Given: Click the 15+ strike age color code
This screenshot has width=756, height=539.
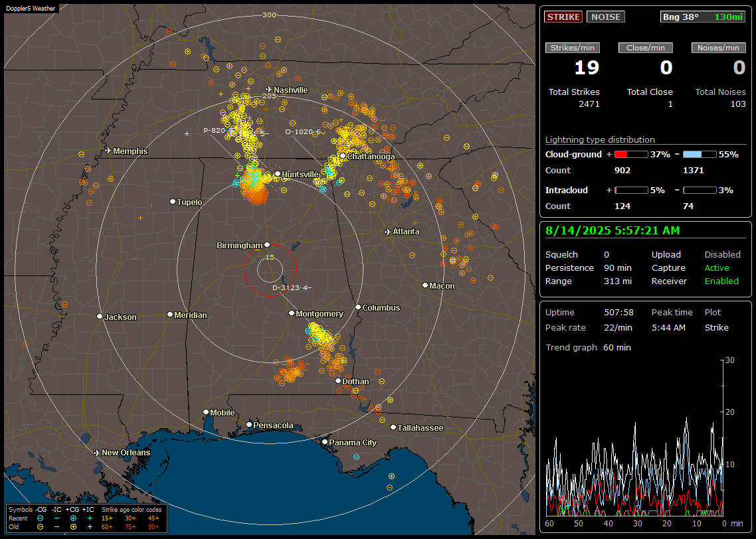Looking at the screenshot, I should point(107,518).
